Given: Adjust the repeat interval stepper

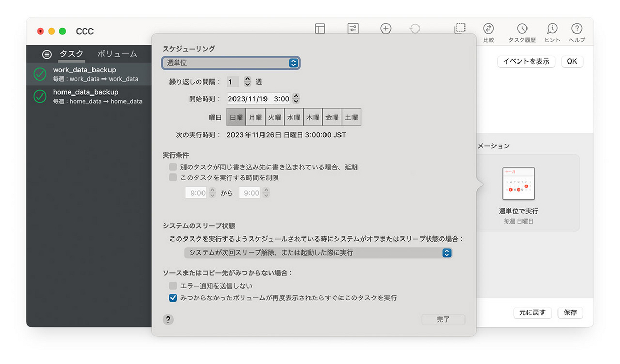Looking at the screenshot, I should [247, 82].
